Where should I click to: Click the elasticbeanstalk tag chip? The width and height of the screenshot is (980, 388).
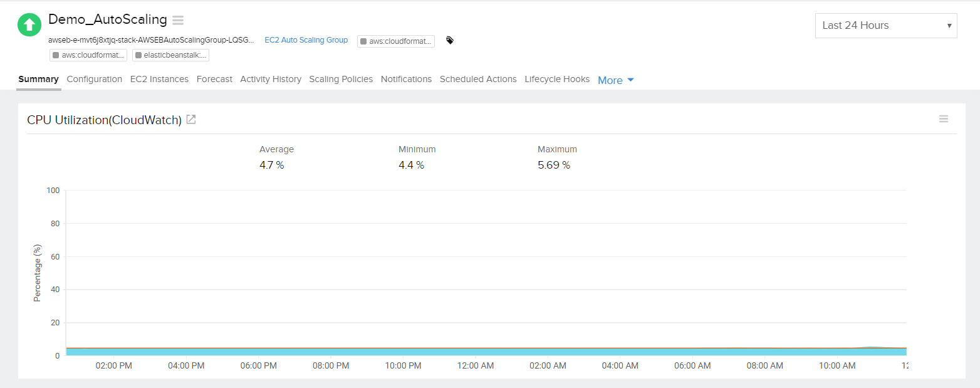click(170, 55)
